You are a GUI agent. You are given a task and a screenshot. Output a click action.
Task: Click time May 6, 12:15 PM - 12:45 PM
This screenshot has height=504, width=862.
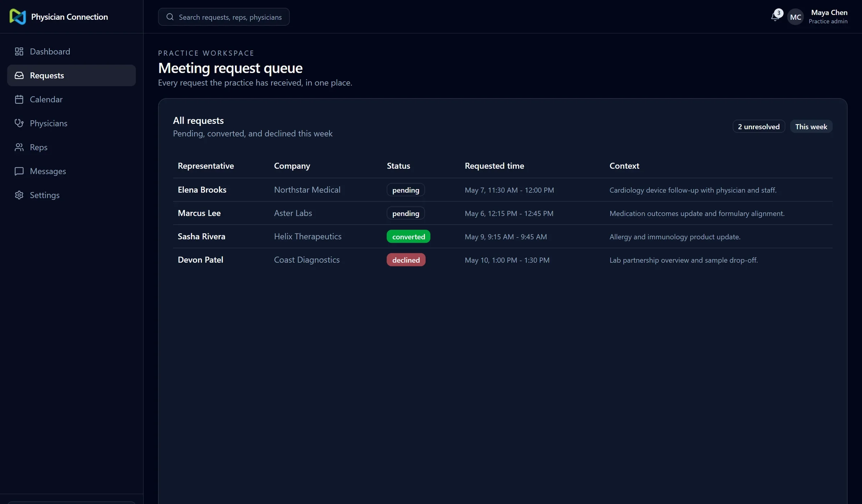pos(509,214)
